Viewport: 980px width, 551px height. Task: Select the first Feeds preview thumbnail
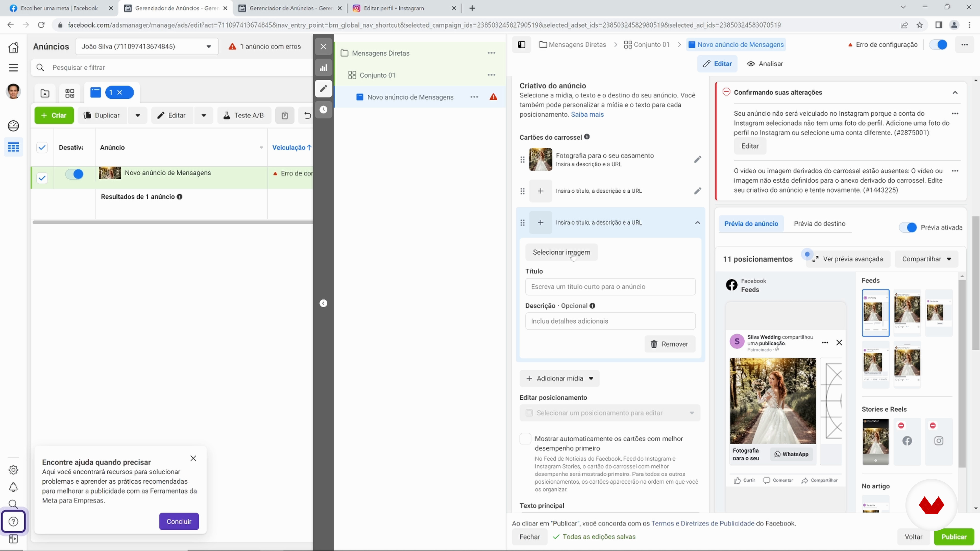[875, 313]
